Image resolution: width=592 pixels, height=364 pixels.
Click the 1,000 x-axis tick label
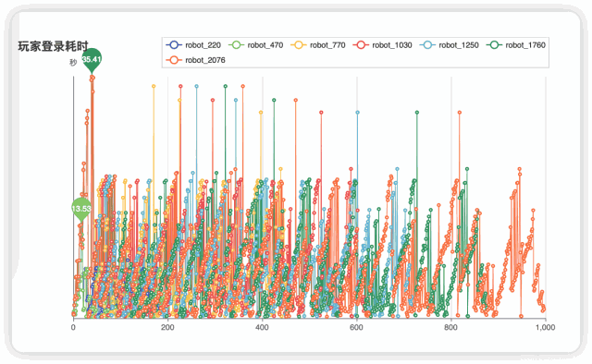545,327
